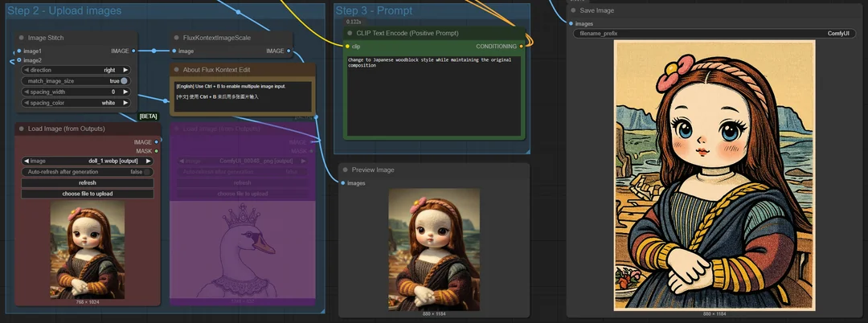
Task: Select previous image file before doll_1.webp
Action: pos(26,161)
